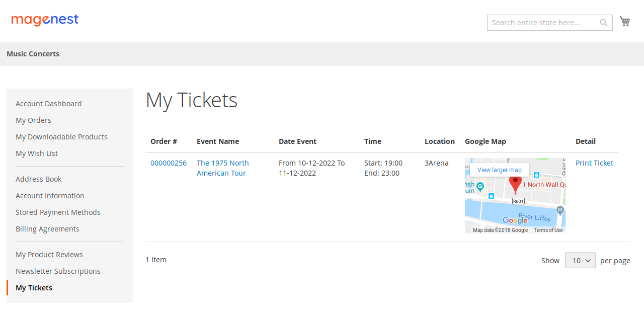Click the Magenest logo
This screenshot has width=644, height=313.
coord(45,20)
